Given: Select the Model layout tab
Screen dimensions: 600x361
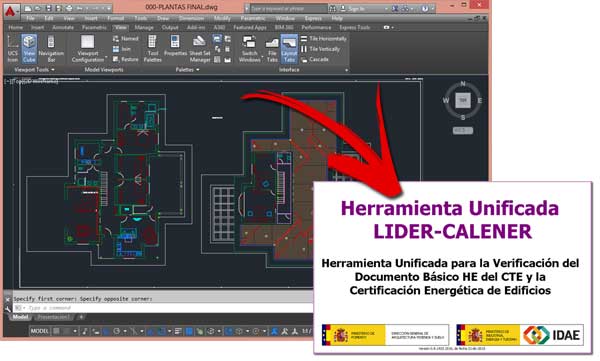Looking at the screenshot, I should [20, 317].
